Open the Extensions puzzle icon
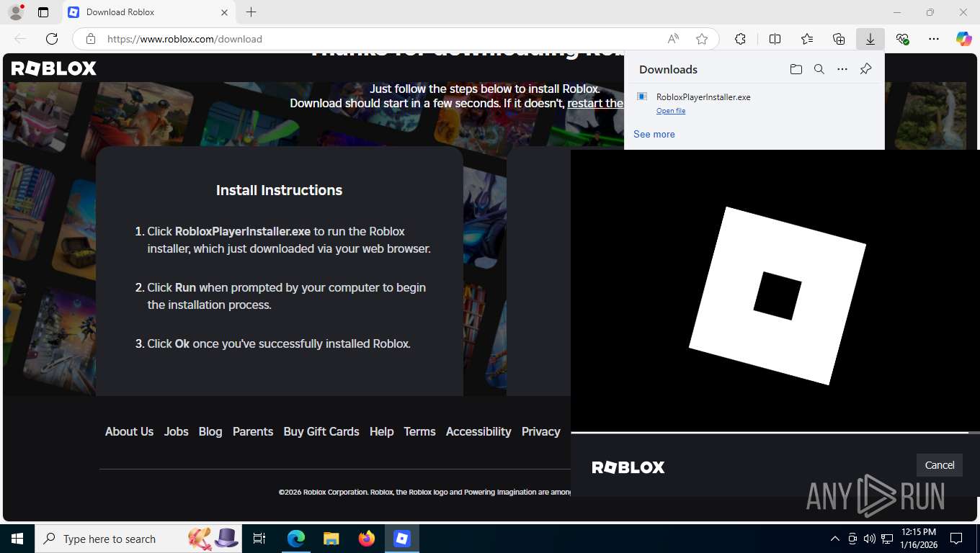The width and height of the screenshot is (980, 553). point(740,39)
